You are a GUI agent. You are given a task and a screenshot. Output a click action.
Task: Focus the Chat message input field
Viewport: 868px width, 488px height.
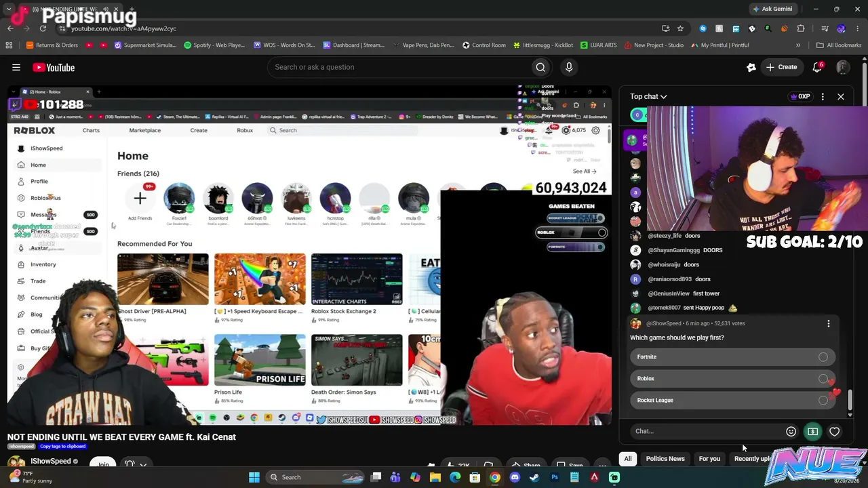(705, 432)
